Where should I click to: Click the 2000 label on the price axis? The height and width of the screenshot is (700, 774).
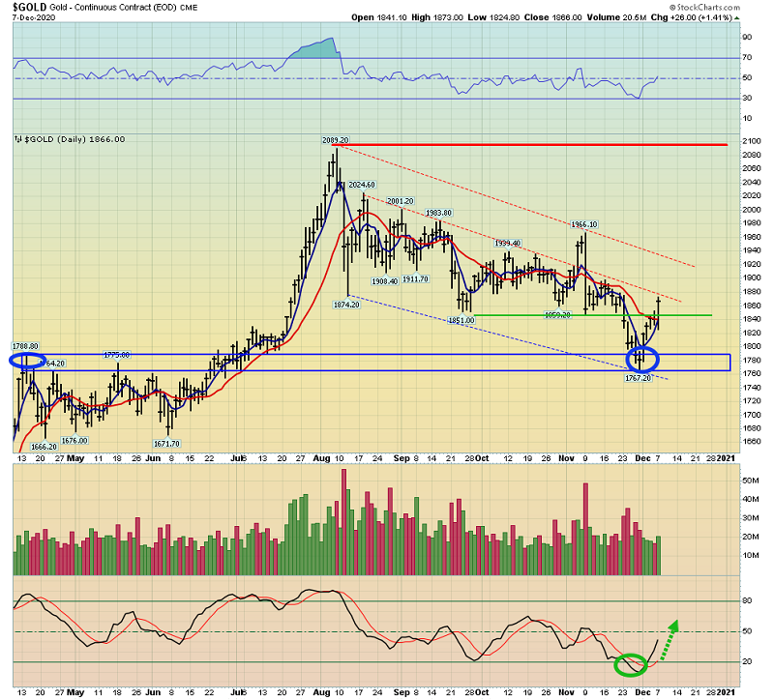pyautogui.click(x=752, y=210)
